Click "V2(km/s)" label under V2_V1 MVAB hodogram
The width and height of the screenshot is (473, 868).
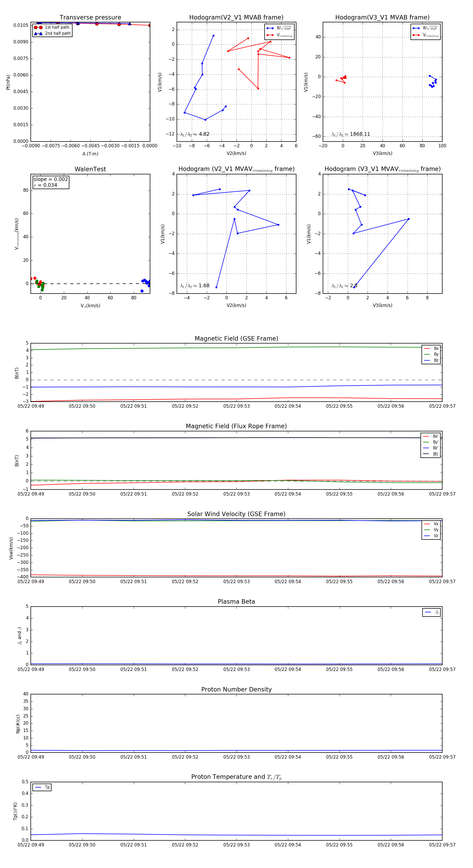tap(236, 153)
